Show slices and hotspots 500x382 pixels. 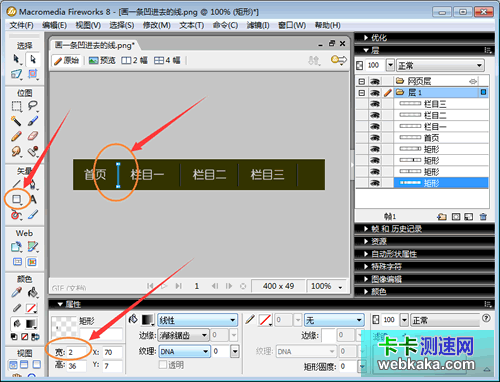coord(32,262)
